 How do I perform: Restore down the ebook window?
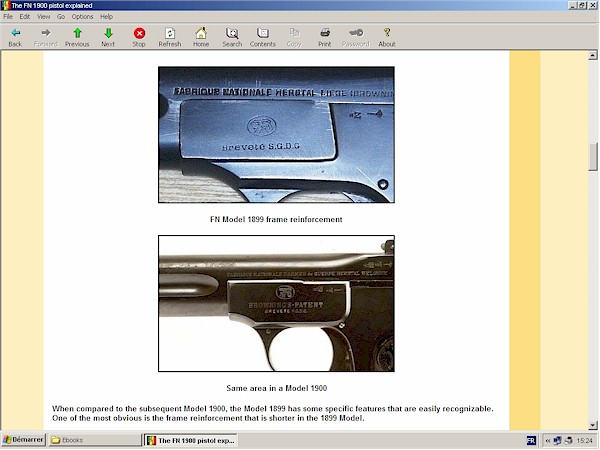click(582, 5)
